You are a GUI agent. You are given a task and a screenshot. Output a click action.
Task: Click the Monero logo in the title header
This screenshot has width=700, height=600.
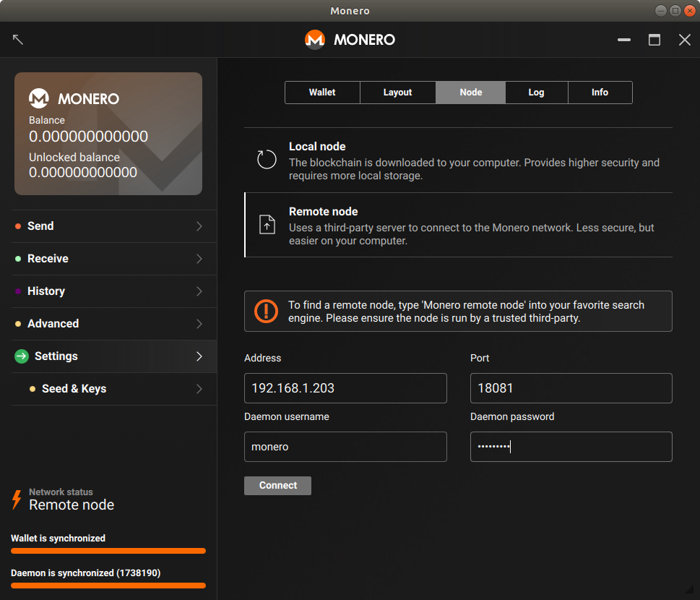pyautogui.click(x=315, y=39)
